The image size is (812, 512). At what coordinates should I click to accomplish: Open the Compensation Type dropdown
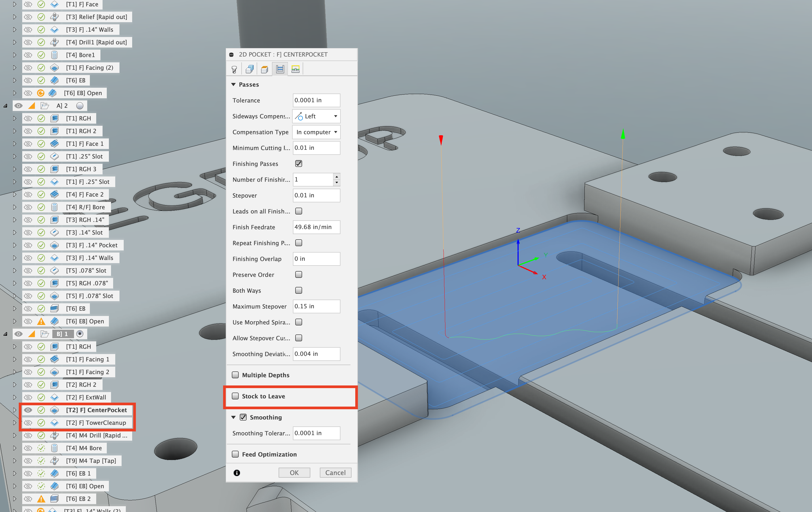pyautogui.click(x=316, y=132)
